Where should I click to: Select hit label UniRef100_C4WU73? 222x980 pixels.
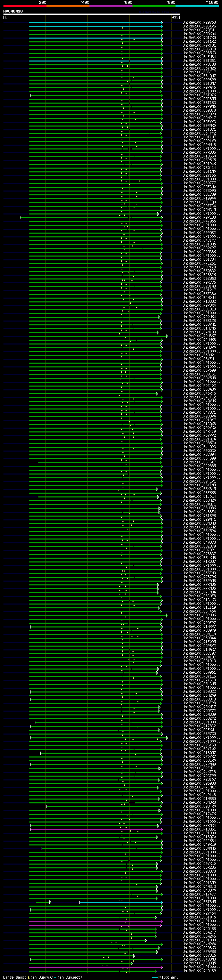tap(199, 543)
